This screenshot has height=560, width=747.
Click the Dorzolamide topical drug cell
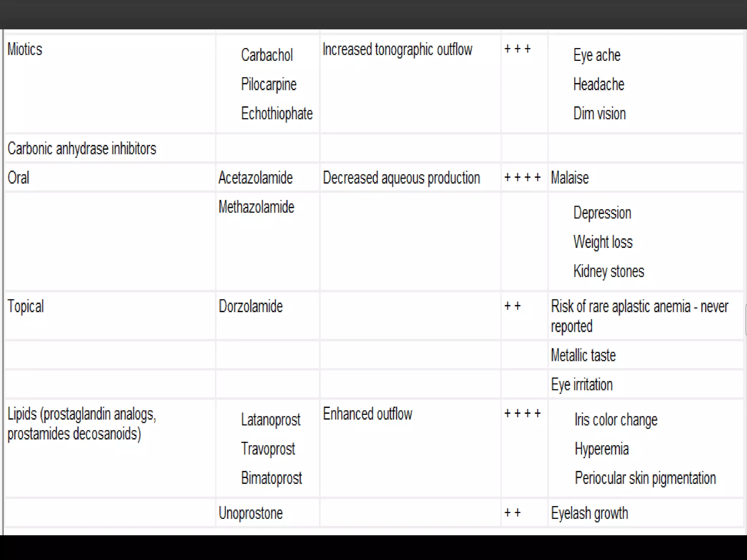[x=267, y=316]
